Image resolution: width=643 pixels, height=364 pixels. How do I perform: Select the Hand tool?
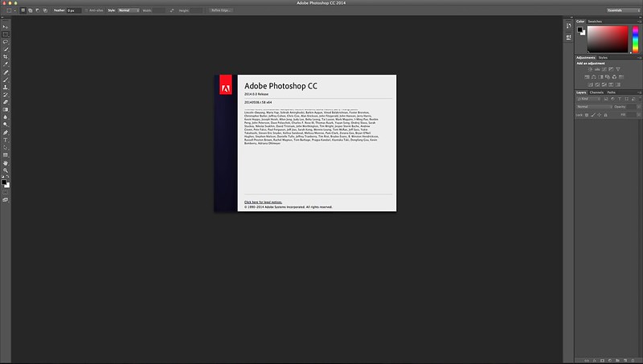tap(6, 163)
